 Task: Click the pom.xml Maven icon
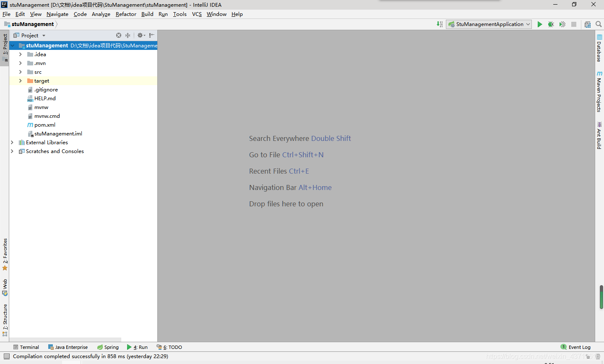click(30, 125)
